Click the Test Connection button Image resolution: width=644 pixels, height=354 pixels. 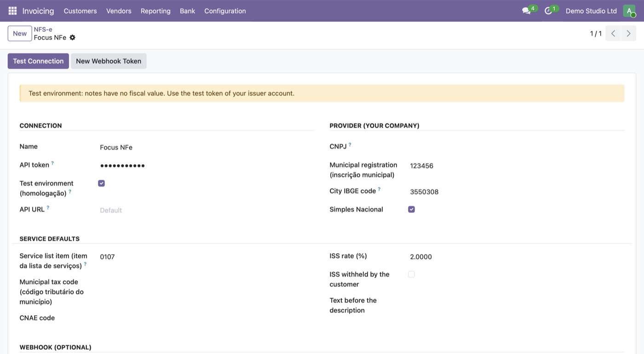coord(38,61)
